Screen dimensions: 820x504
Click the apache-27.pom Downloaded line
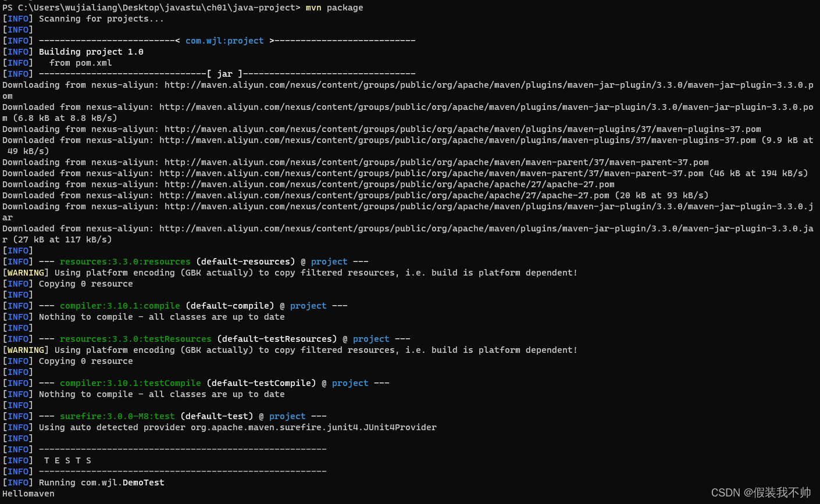pyautogui.click(x=355, y=195)
